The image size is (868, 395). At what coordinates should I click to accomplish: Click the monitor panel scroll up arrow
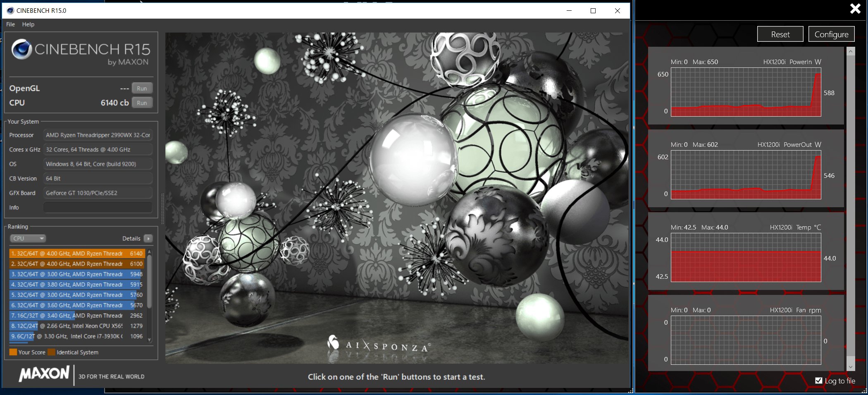[851, 51]
